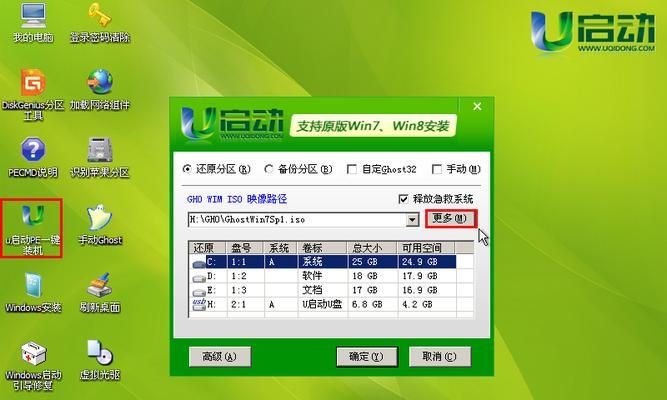Open PECMD说明 help icon
Viewport: 667px width, 400px height.
pos(33,157)
